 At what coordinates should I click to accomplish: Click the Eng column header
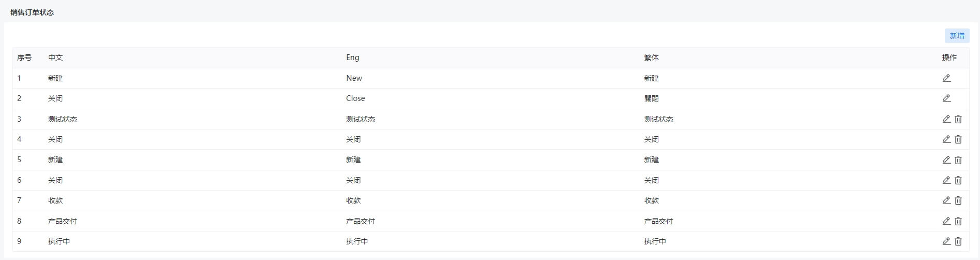353,57
